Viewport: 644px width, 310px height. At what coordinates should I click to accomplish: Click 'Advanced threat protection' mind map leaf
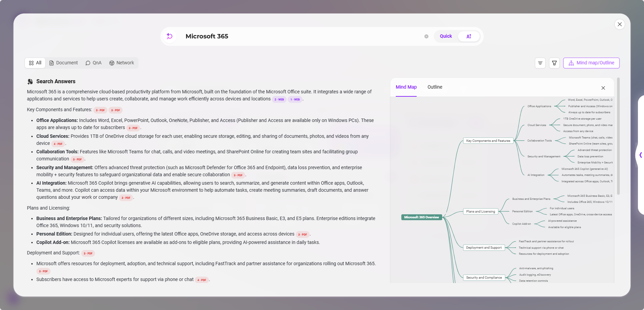(x=594, y=150)
